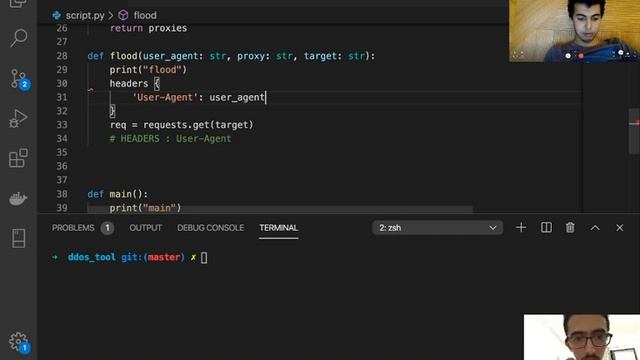Click the 'User-Agent' string key
Screen dimensions: 640x360
point(165,97)
